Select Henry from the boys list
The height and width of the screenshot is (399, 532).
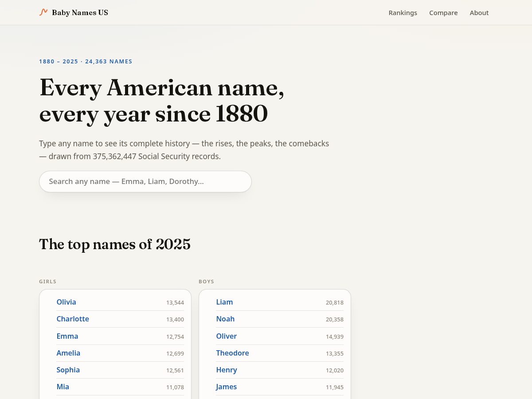[x=227, y=370]
